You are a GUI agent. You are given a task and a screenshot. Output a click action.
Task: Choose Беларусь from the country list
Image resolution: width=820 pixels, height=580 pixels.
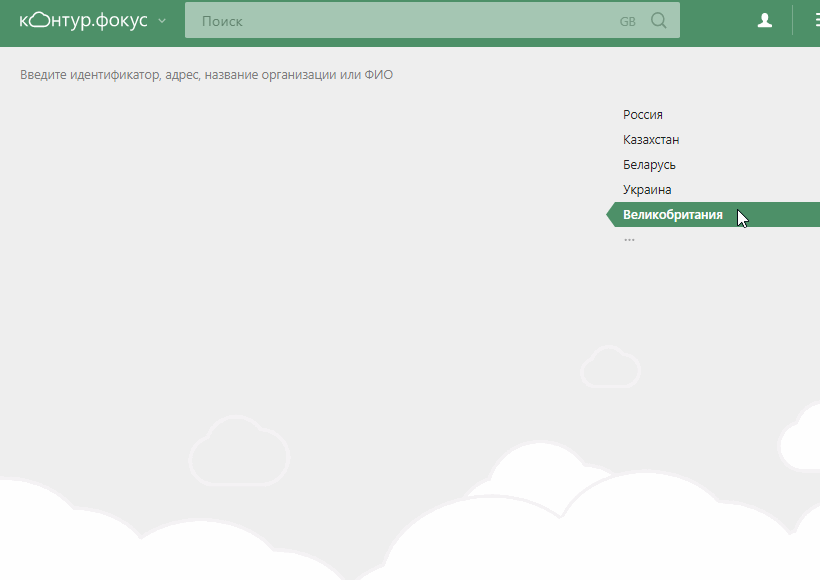(x=649, y=165)
